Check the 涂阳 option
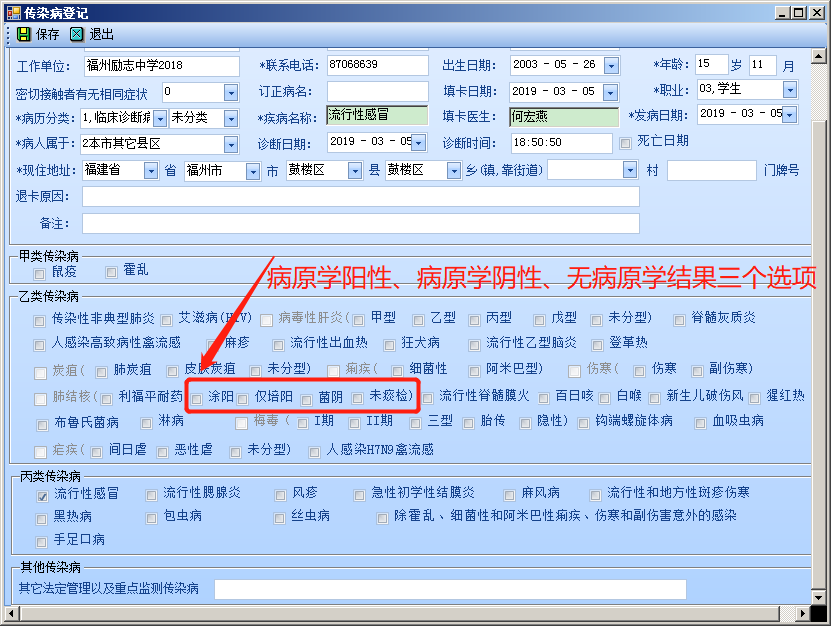The image size is (834, 626). 197,399
